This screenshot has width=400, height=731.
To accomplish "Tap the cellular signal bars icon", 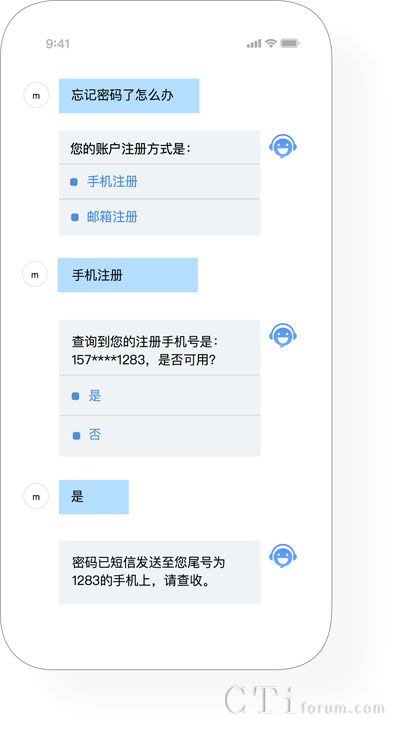I will tap(254, 44).
